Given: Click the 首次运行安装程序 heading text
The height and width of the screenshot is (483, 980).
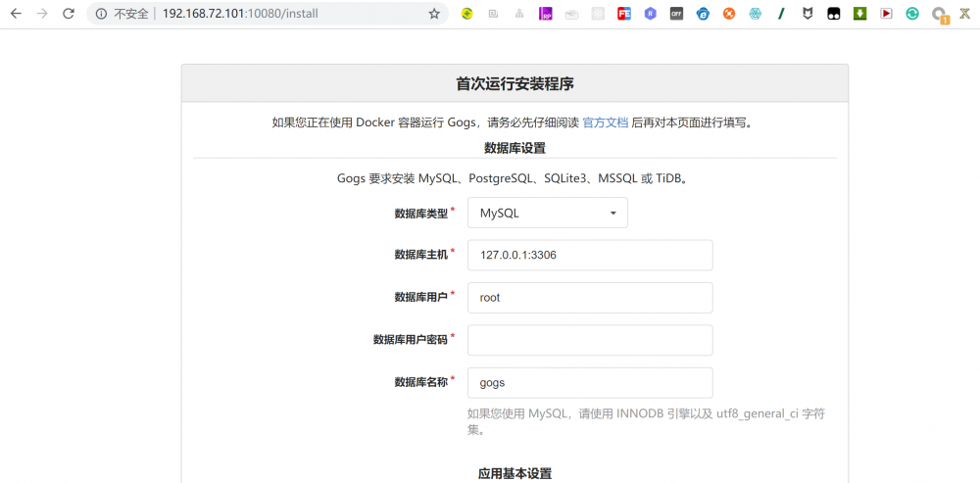Looking at the screenshot, I should [515, 83].
